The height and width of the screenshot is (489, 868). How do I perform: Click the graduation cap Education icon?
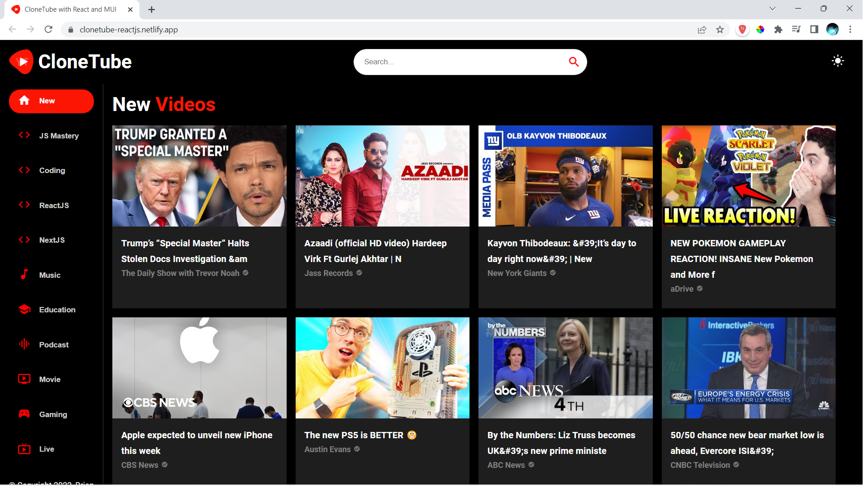[x=24, y=311]
